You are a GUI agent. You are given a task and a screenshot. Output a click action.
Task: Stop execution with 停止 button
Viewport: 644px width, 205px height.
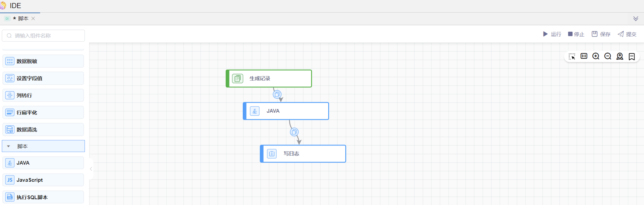(x=576, y=34)
